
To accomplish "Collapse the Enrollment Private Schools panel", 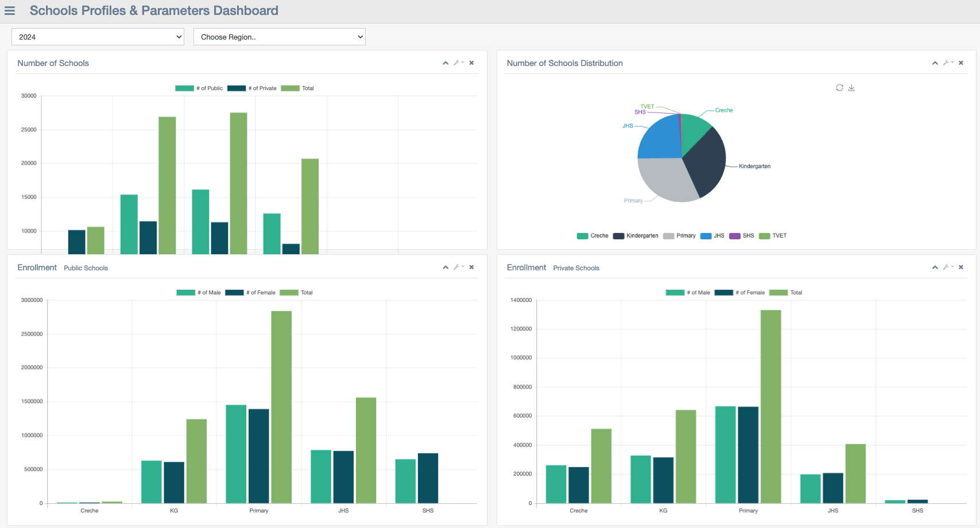I will 935,267.
